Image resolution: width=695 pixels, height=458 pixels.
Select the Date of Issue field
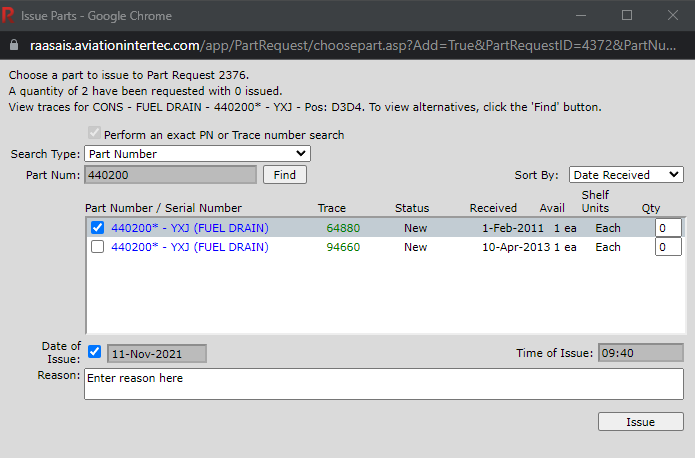(156, 354)
